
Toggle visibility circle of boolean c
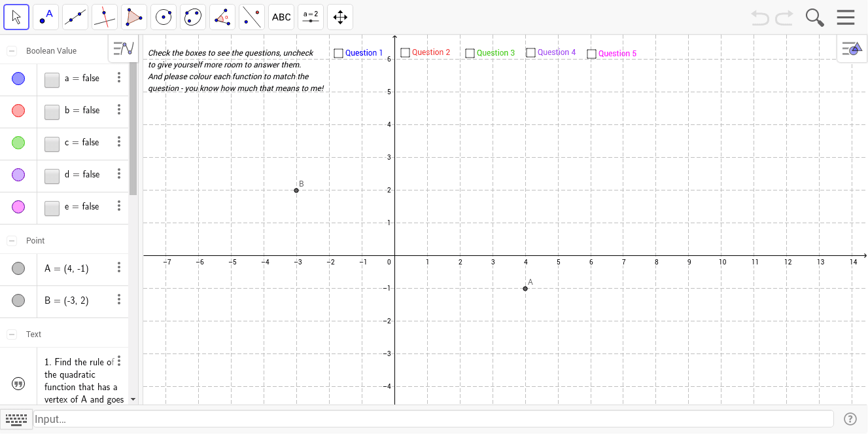(x=18, y=143)
